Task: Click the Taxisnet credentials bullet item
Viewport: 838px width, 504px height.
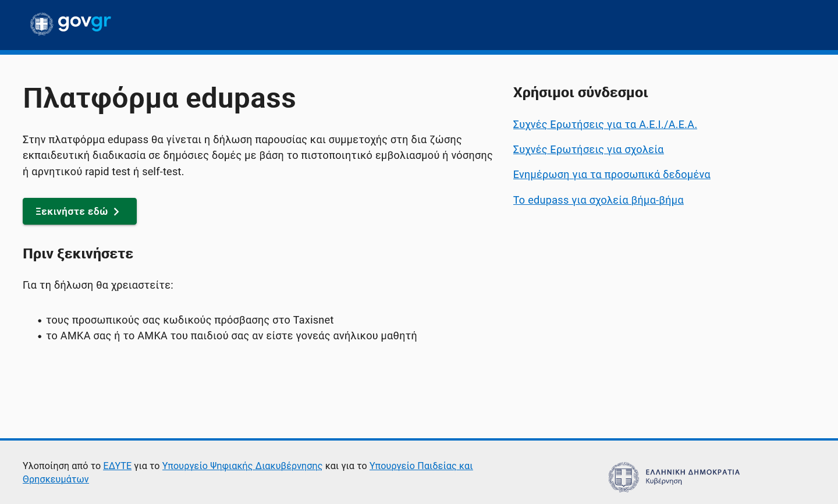Action: point(190,320)
